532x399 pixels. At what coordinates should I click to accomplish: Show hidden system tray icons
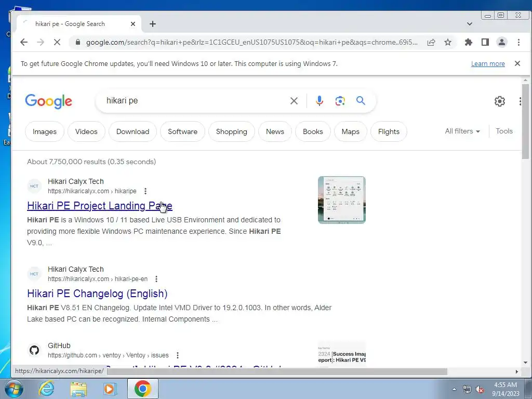(x=454, y=389)
